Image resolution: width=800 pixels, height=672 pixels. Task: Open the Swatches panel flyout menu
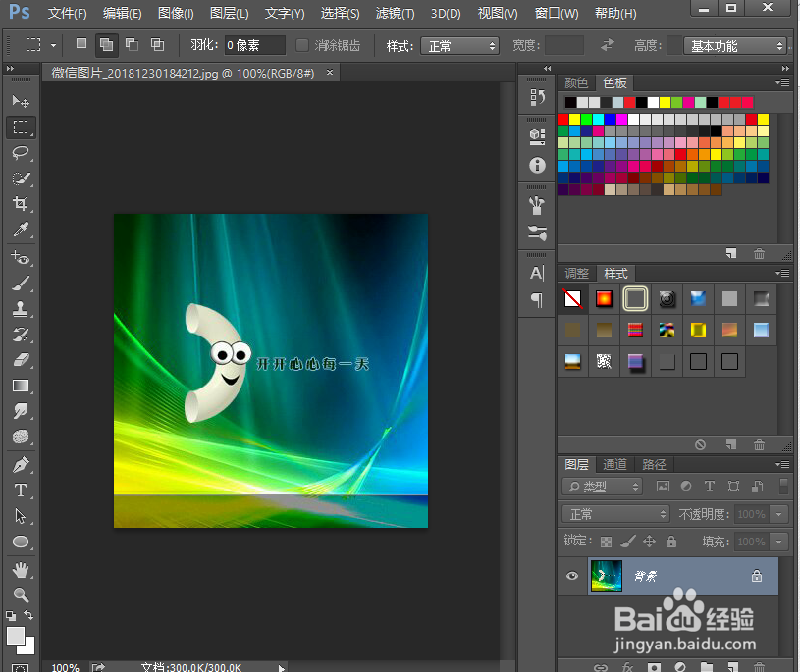[782, 82]
